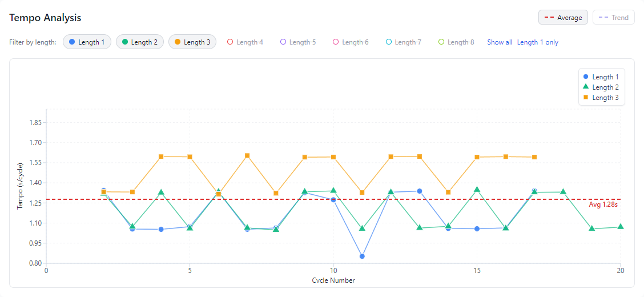Toggle the Length 1 filter chip

click(87, 42)
